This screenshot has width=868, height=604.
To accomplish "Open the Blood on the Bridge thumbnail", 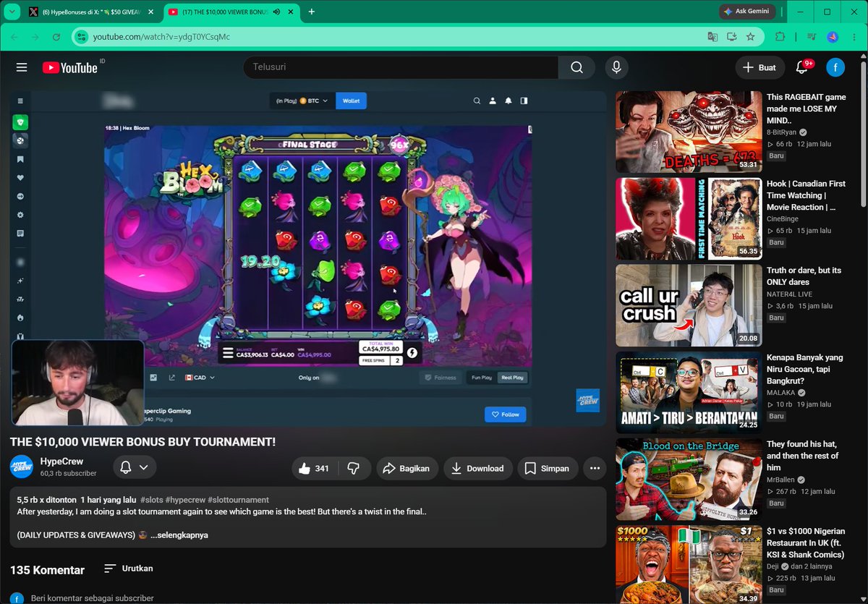I will [x=689, y=479].
